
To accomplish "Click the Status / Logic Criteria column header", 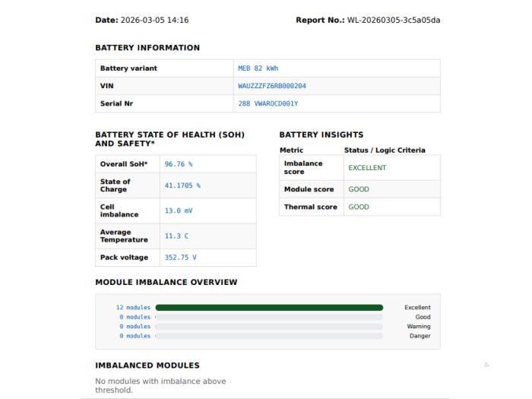I will (x=385, y=150).
